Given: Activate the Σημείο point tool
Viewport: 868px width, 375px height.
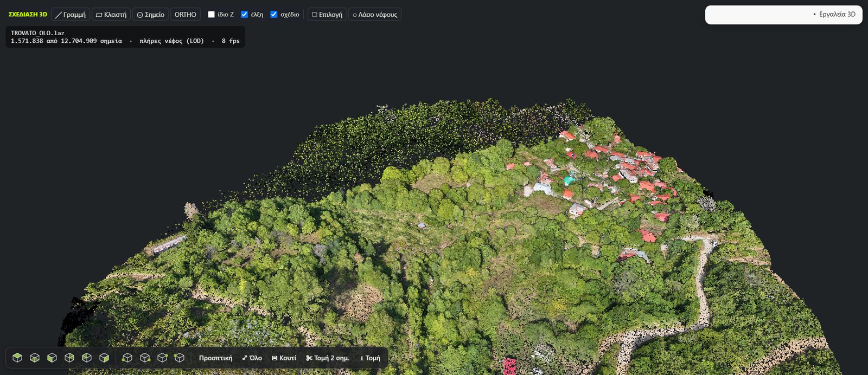Looking at the screenshot, I should pyautogui.click(x=150, y=15).
